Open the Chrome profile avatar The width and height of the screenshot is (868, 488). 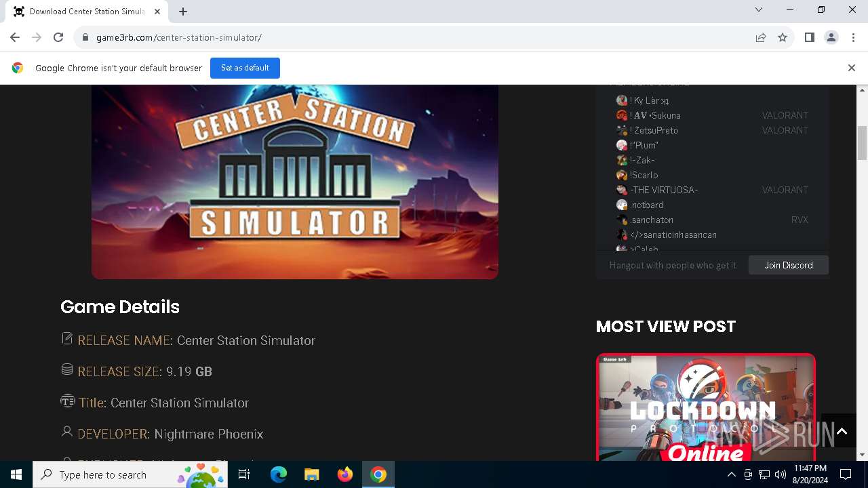(x=831, y=37)
